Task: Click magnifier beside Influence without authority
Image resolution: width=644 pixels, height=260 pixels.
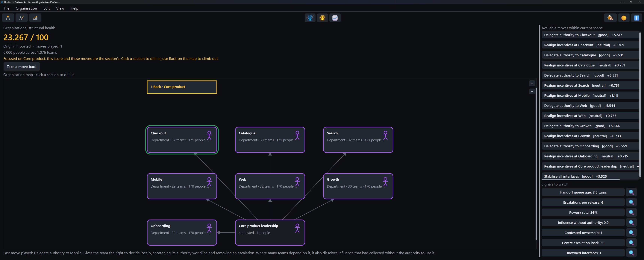Action: tap(631, 223)
